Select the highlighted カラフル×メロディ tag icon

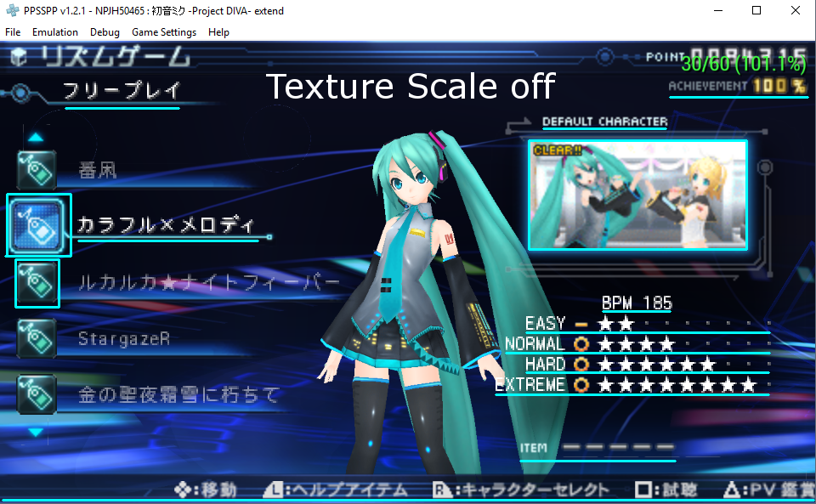tap(38, 225)
